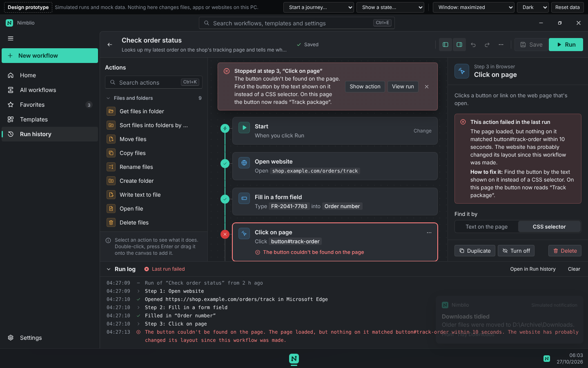
Task: Toggle the left actions panel view
Action: pos(445,45)
